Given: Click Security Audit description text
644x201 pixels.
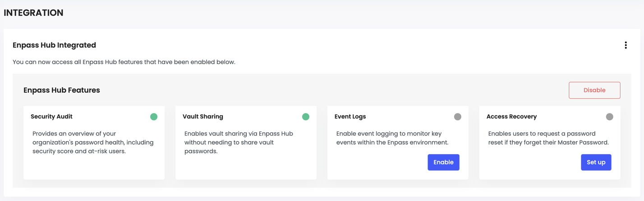Looking at the screenshot, I should click(93, 142).
